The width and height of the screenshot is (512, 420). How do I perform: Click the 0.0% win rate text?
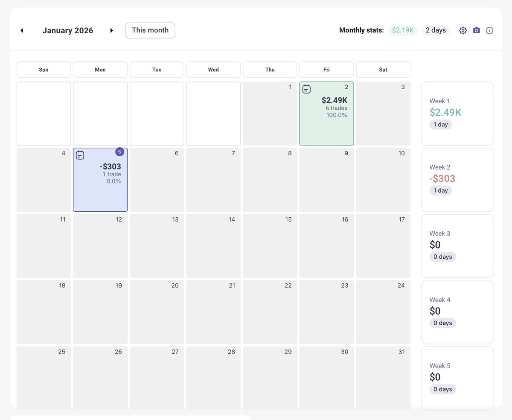click(x=114, y=181)
